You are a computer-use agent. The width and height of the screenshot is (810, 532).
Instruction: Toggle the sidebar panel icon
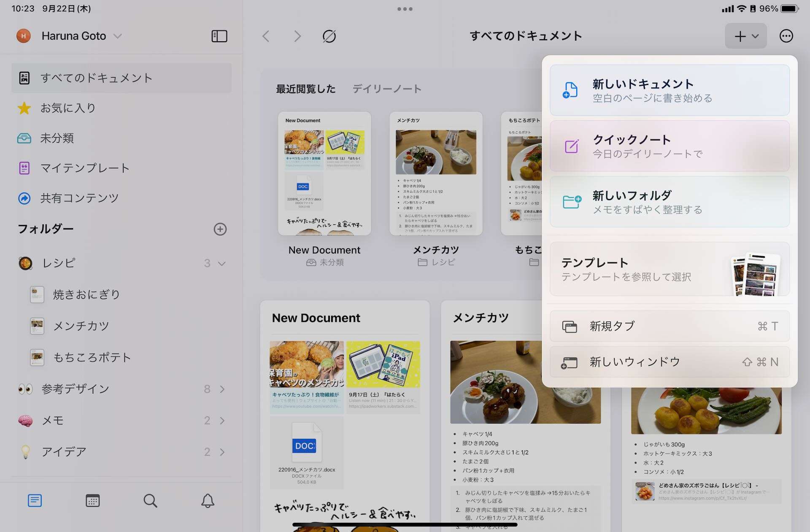click(x=219, y=36)
